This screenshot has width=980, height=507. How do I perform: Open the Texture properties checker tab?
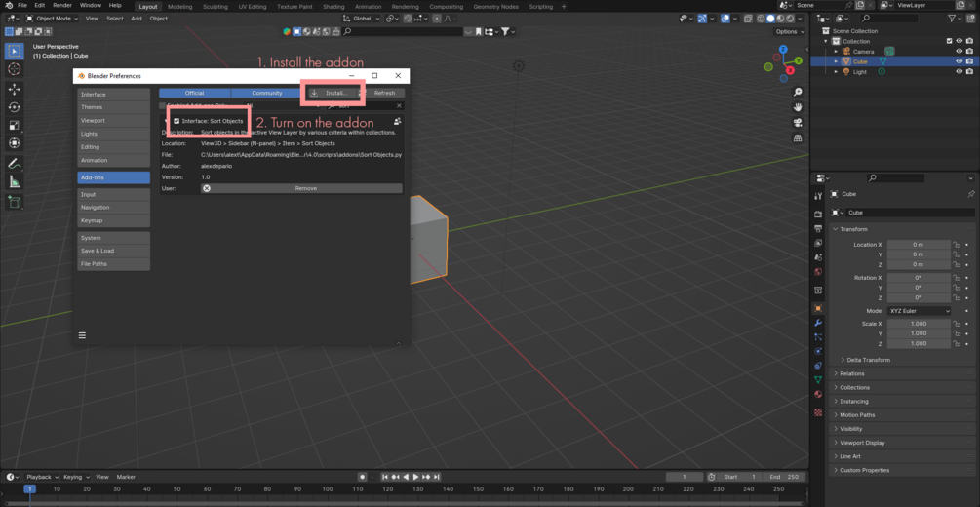818,412
